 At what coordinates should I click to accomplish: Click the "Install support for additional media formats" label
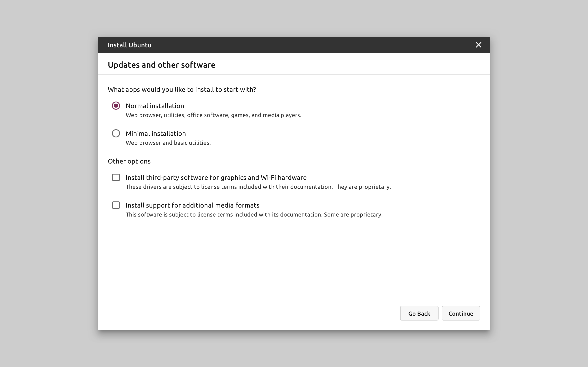click(192, 205)
